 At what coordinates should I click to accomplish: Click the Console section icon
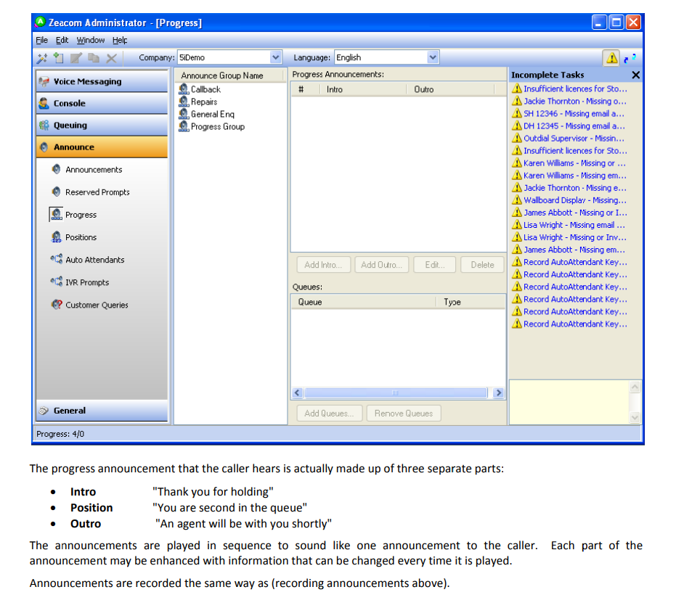44,103
